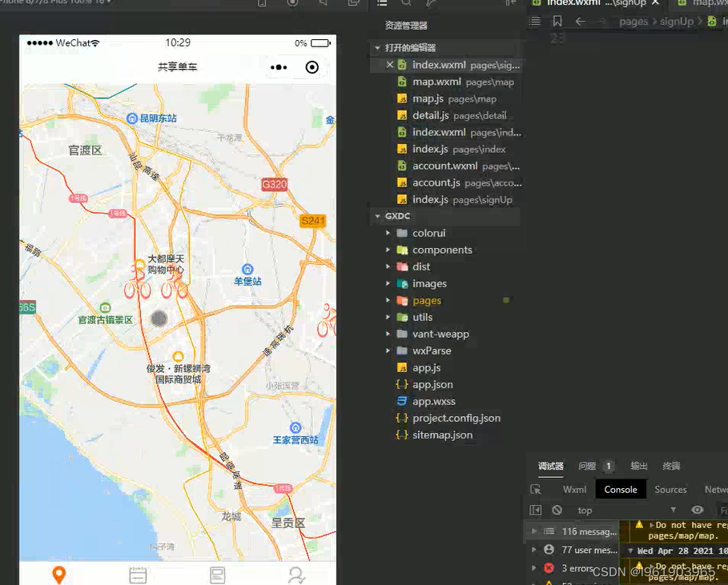Close index.wxml in open editors list
728x585 pixels.
click(389, 65)
